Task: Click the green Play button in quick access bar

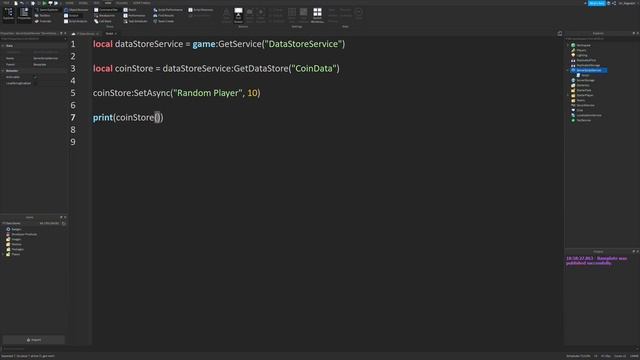Action: (44, 3)
